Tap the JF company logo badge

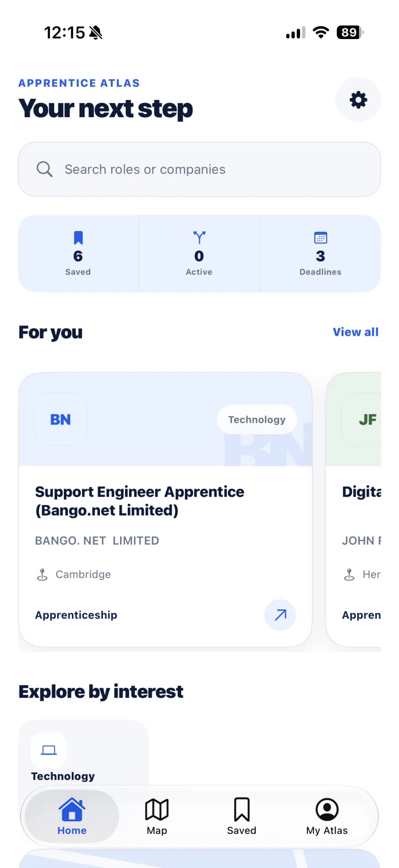click(x=361, y=419)
